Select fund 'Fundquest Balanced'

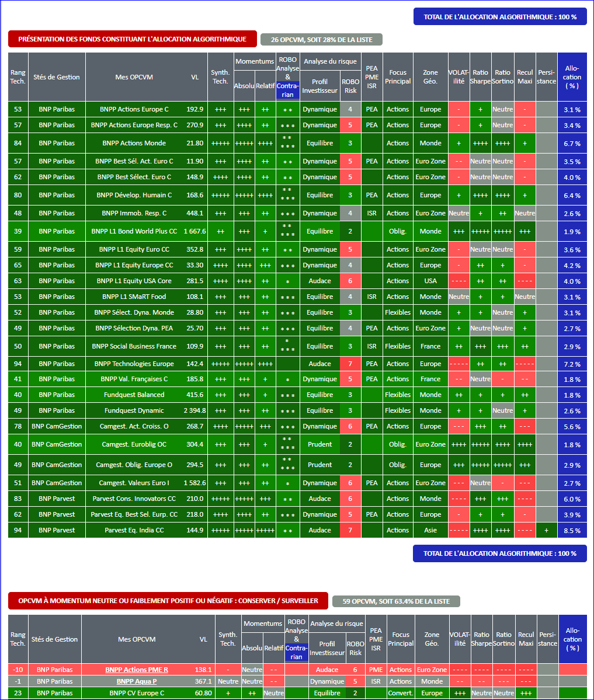pyautogui.click(x=134, y=395)
